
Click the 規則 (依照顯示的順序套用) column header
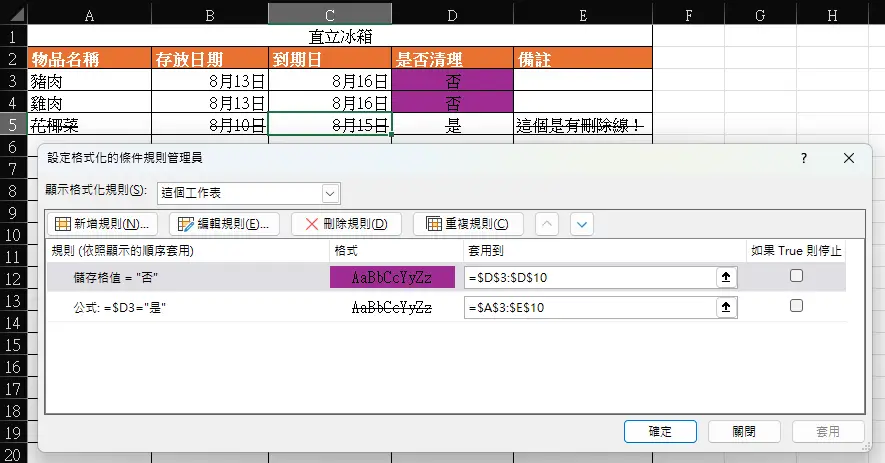[188, 251]
